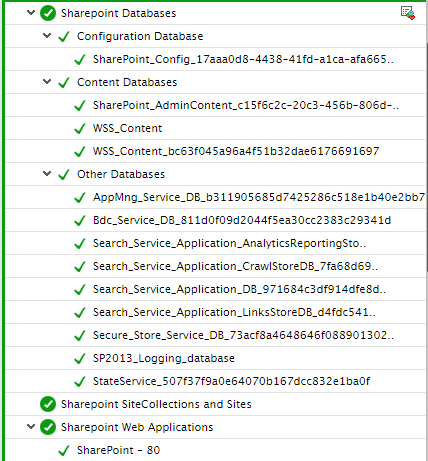Click the green status circle for Sharepoint Web Applications
Image resolution: width=428 pixels, height=461 pixels.
click(48, 427)
